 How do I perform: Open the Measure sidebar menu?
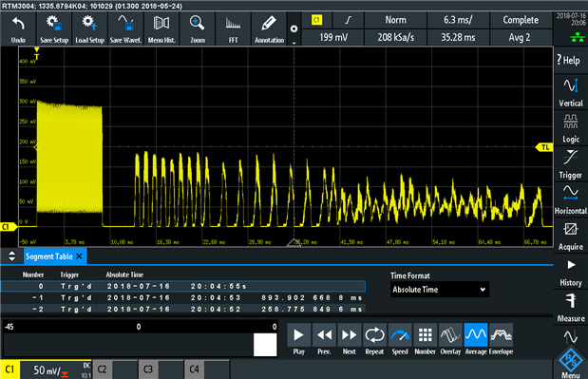570,308
